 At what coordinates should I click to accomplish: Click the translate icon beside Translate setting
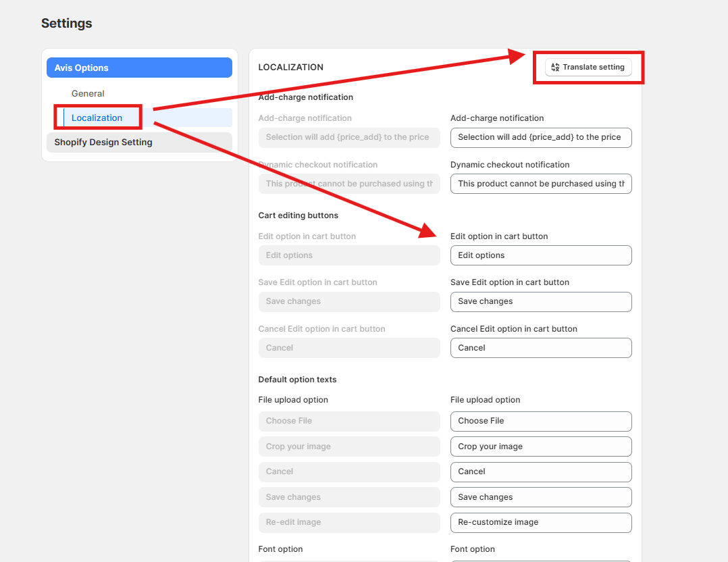555,67
